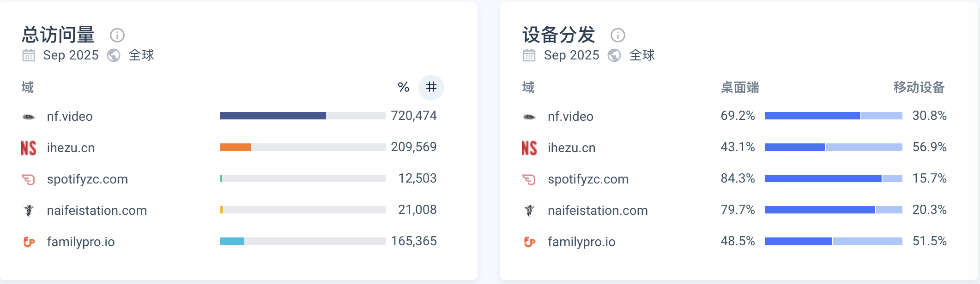This screenshot has width=980, height=284.
Task: Toggle the number (#) display mode
Action: 431,87
